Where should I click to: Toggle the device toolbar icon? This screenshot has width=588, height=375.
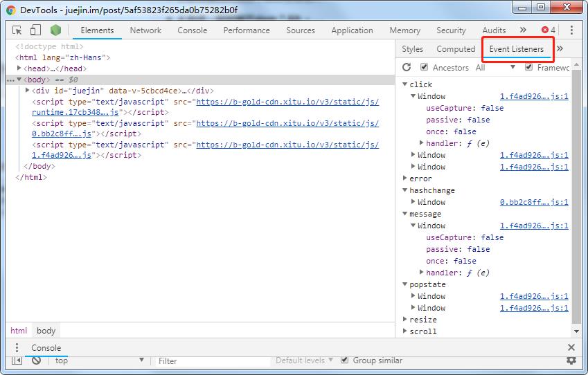point(35,30)
